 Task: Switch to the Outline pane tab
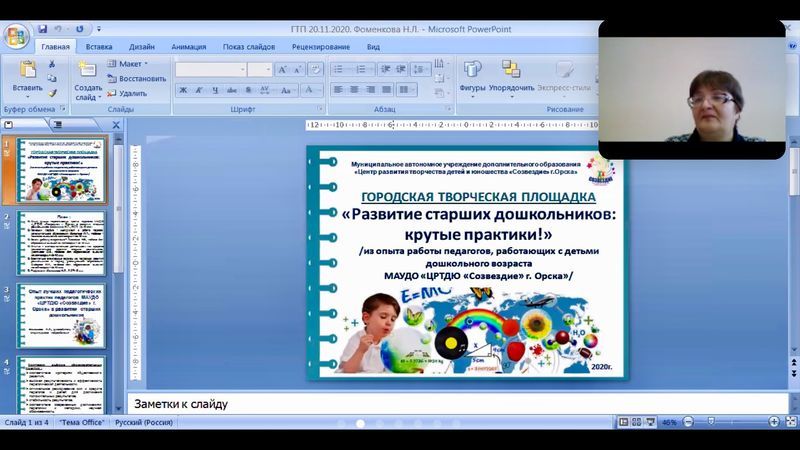pyautogui.click(x=58, y=124)
